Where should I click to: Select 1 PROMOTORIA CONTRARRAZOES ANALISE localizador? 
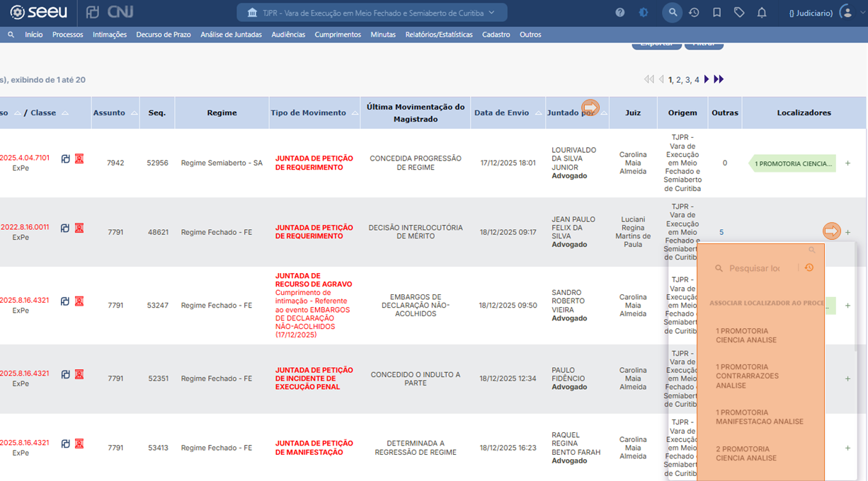point(747,376)
